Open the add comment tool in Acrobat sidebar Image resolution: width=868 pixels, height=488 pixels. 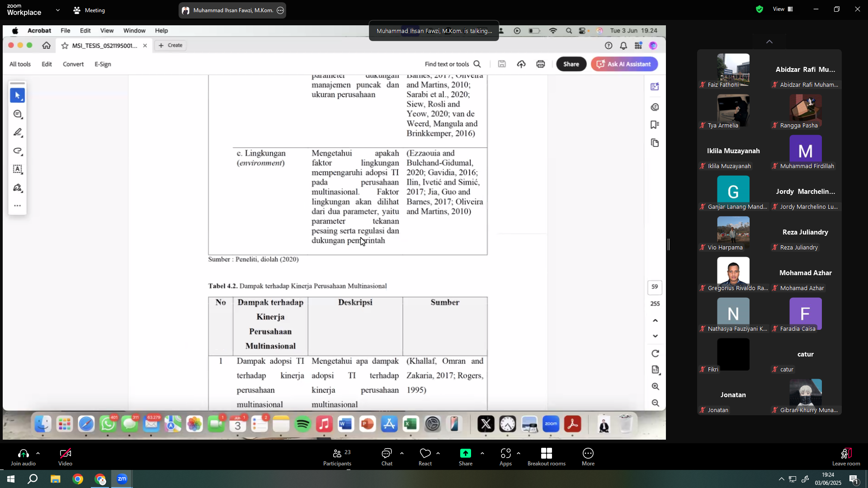18,114
